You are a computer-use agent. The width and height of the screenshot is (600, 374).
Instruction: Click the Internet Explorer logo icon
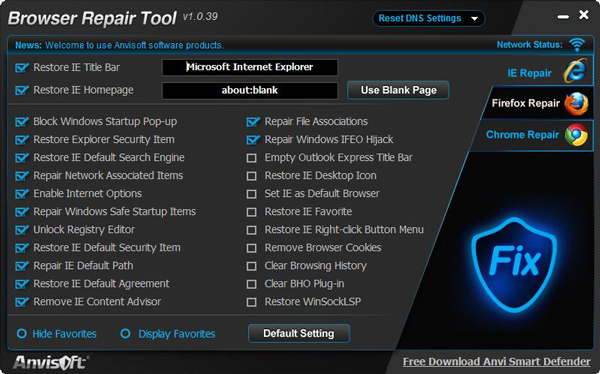(x=575, y=71)
